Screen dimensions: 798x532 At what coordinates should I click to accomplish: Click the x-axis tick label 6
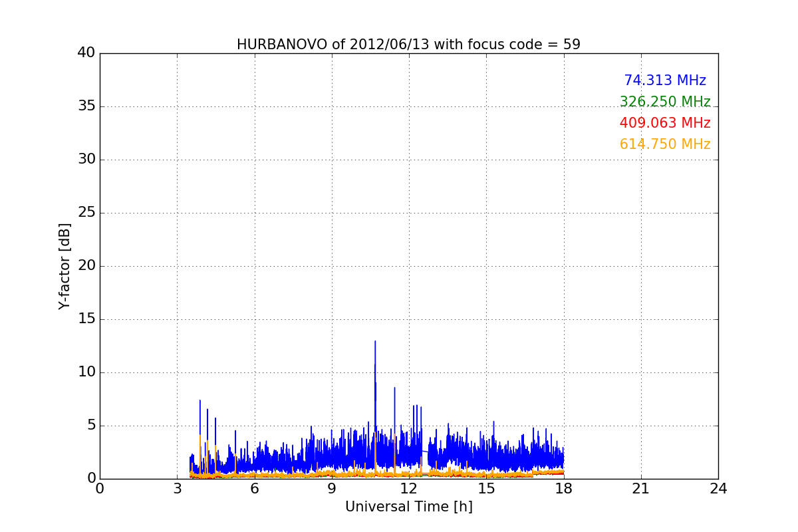point(254,489)
